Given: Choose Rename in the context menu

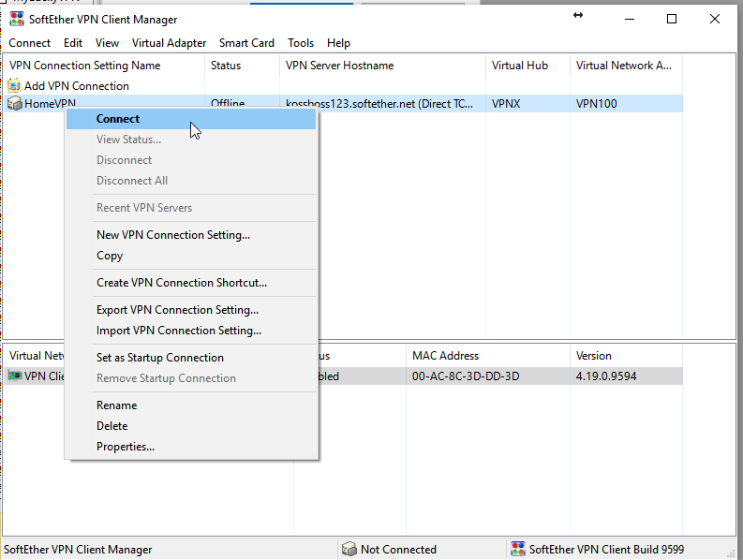Looking at the screenshot, I should coord(191,405).
